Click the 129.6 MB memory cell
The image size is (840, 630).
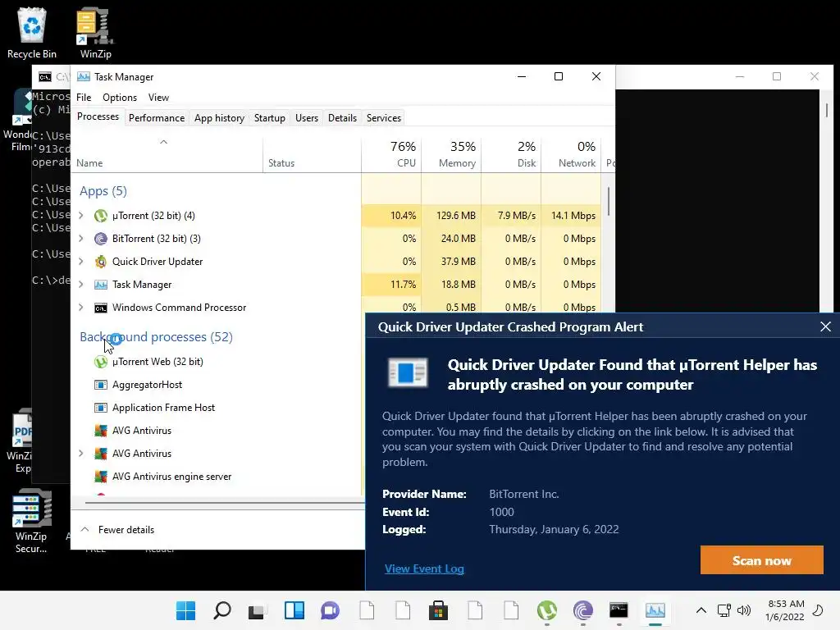[452, 216]
